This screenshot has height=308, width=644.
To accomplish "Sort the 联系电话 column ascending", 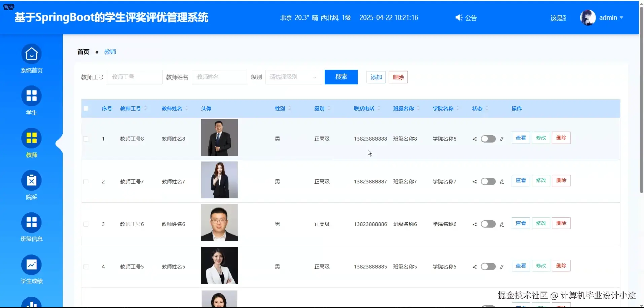I will [379, 107].
